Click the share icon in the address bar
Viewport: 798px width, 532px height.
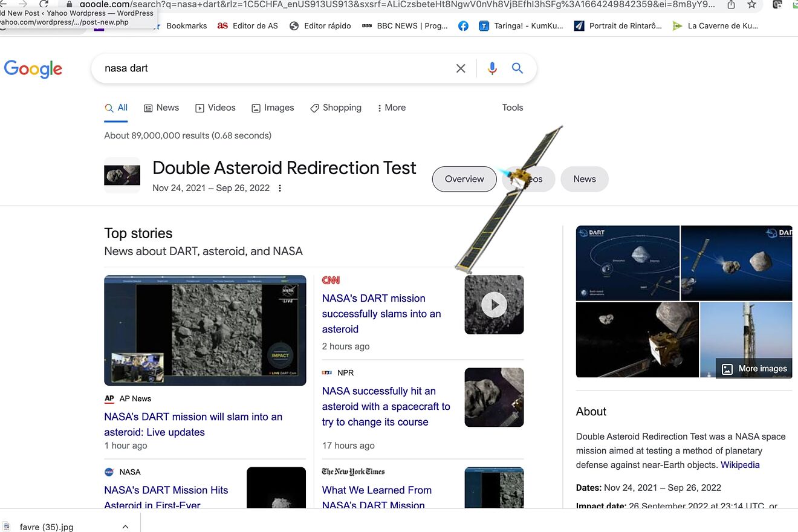[731, 4]
